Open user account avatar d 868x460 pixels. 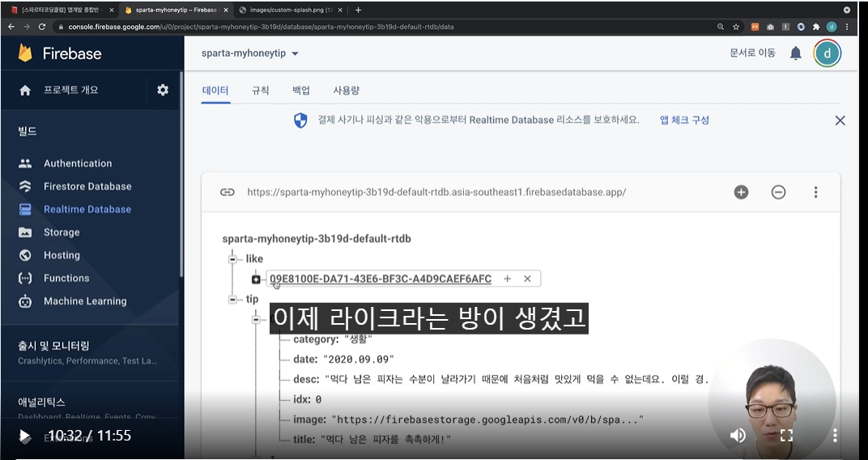(827, 53)
